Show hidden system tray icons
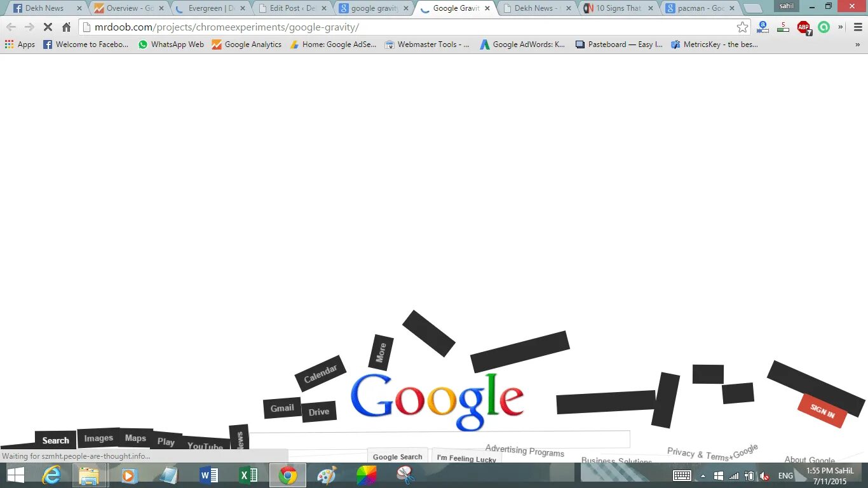Screen dimensions: 868x488 (x=703, y=475)
